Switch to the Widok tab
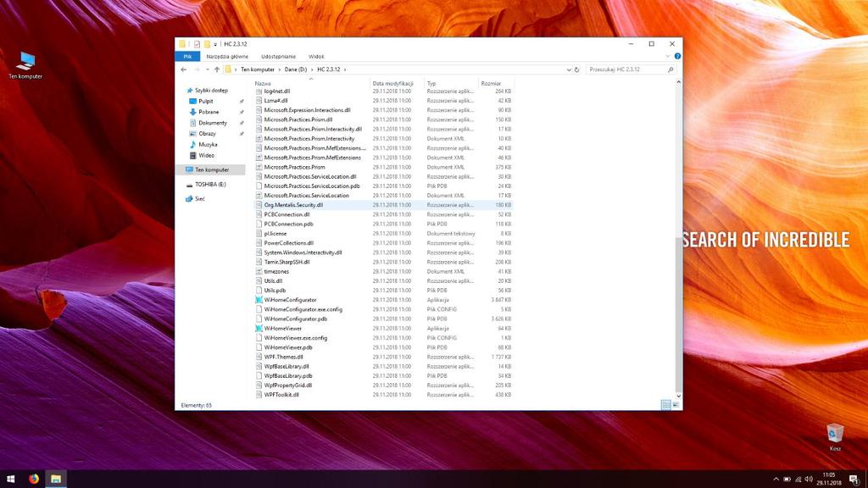Image resolution: width=868 pixels, height=488 pixels. [x=316, y=57]
